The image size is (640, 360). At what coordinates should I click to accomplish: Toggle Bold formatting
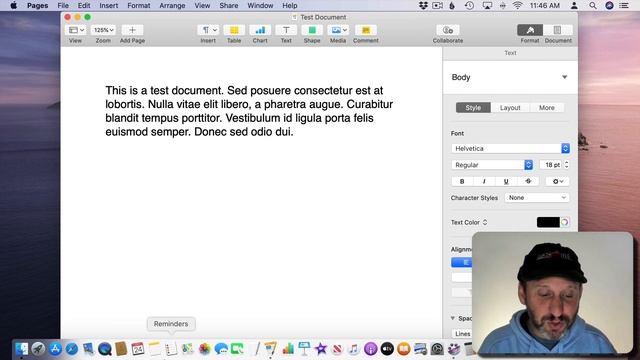(x=462, y=181)
